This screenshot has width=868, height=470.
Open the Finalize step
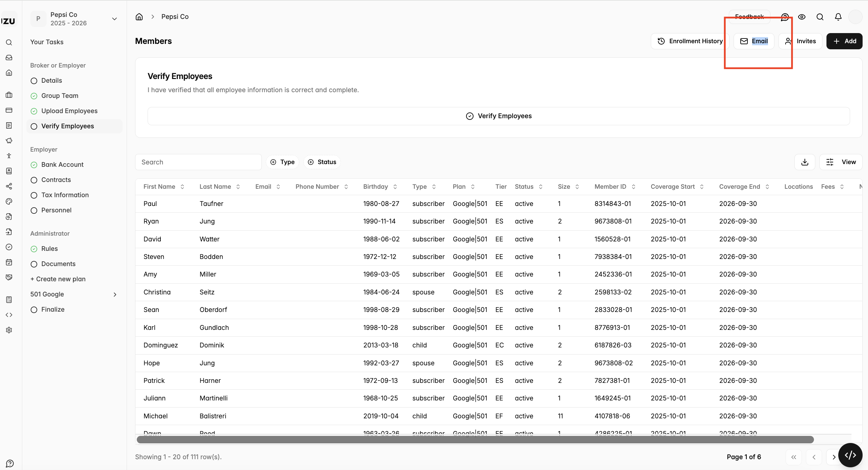tap(74, 309)
